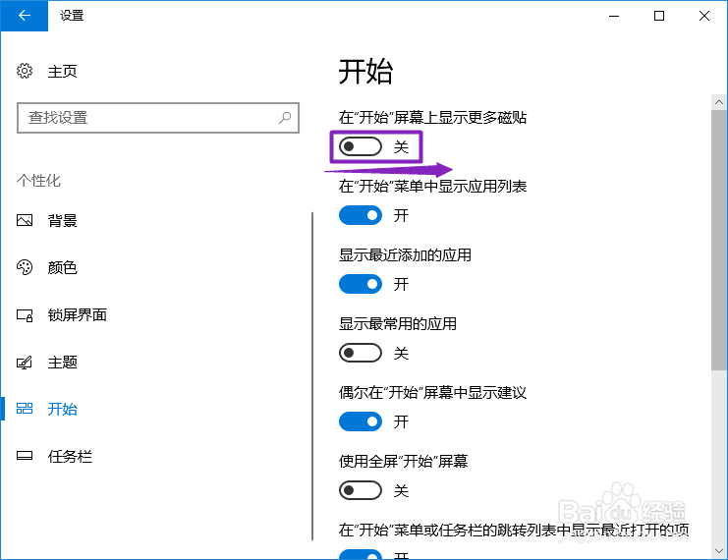Image resolution: width=728 pixels, height=560 pixels.
Task: Disable recently added apps toggle
Action: (361, 284)
